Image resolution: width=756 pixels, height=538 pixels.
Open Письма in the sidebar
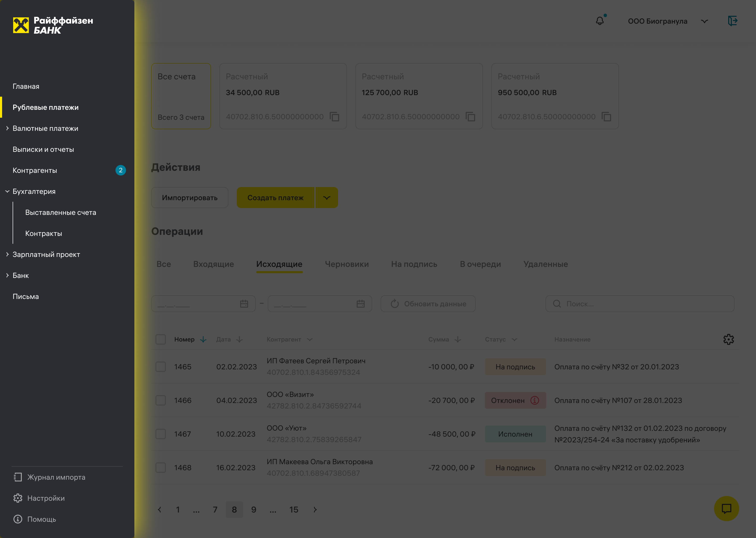25,297
